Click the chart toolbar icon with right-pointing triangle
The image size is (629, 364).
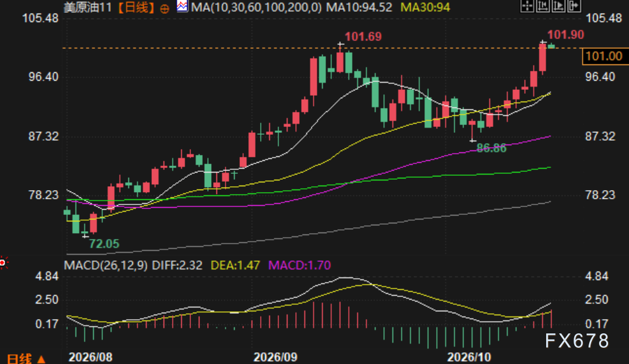[x=559, y=6]
